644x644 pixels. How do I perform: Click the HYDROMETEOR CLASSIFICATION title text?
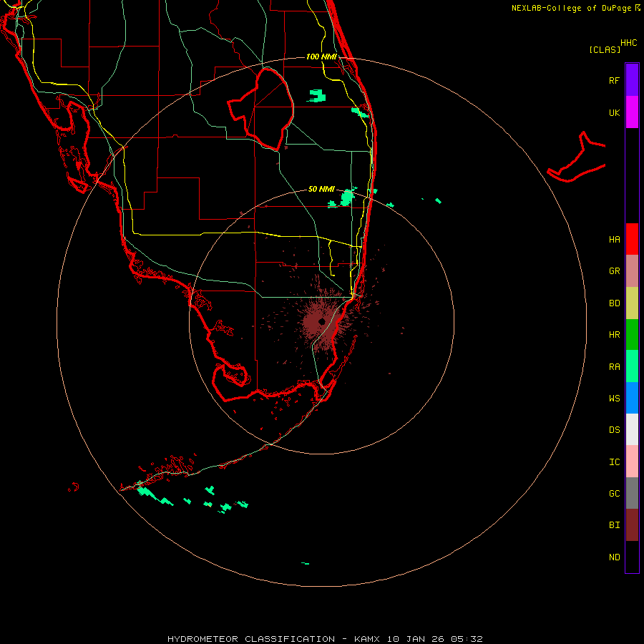pyautogui.click(x=250, y=639)
